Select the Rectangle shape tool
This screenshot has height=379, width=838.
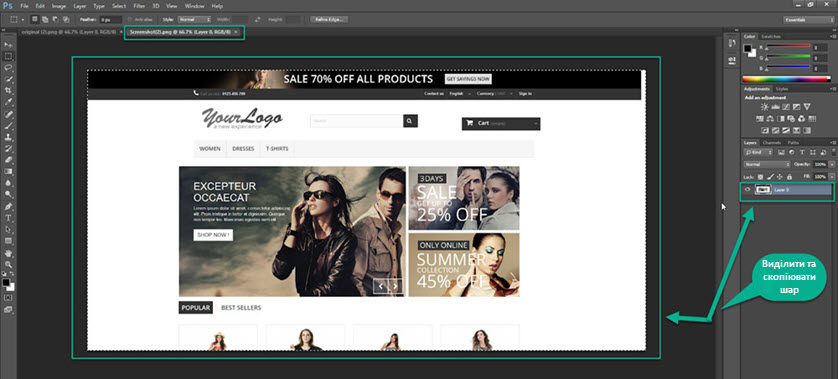point(9,241)
